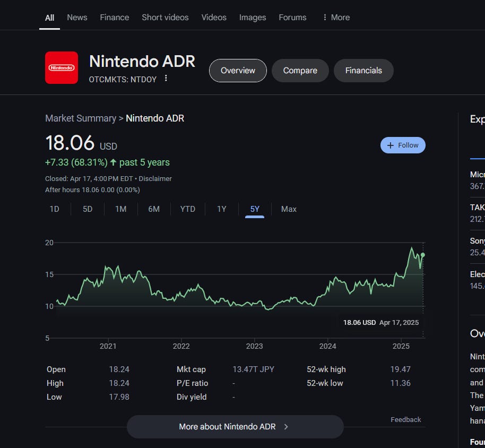Viewport: 485px width, 448px height.
Task: Select the 5D chart range
Action: click(x=88, y=209)
